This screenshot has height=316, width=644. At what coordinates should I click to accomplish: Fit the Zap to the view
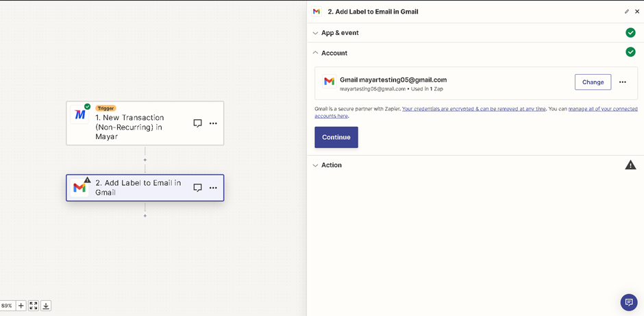pos(34,306)
